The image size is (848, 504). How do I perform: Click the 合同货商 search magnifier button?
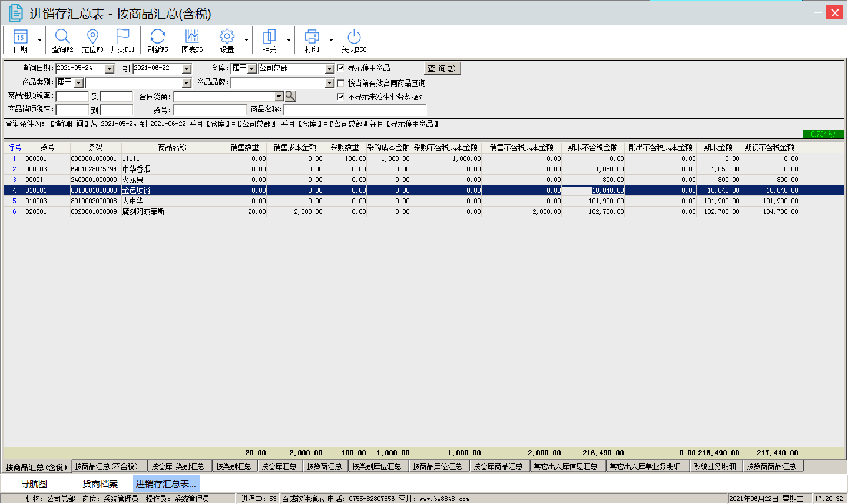pos(290,96)
